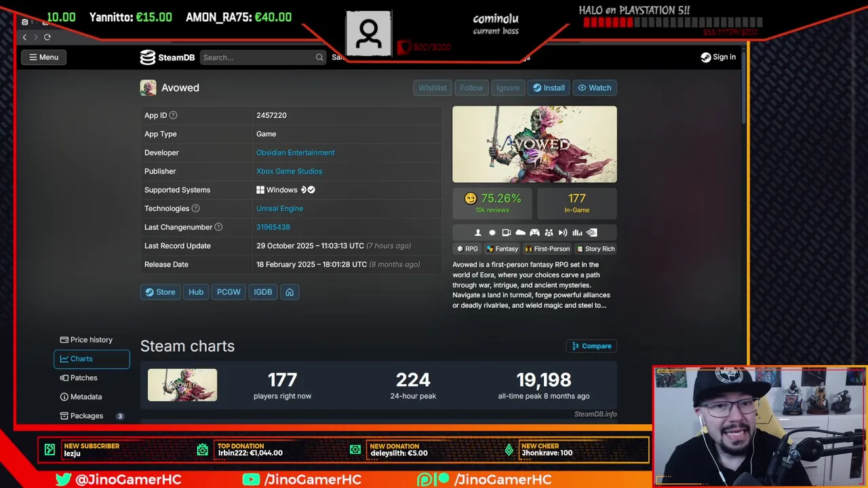Click the 177 In-Game counter box
868x488 pixels.
(577, 203)
